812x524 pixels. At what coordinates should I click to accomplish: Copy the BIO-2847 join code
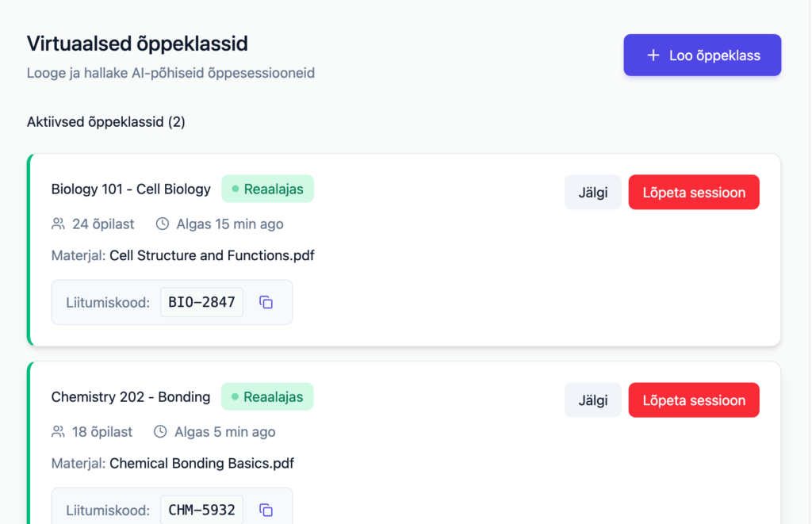tap(266, 302)
